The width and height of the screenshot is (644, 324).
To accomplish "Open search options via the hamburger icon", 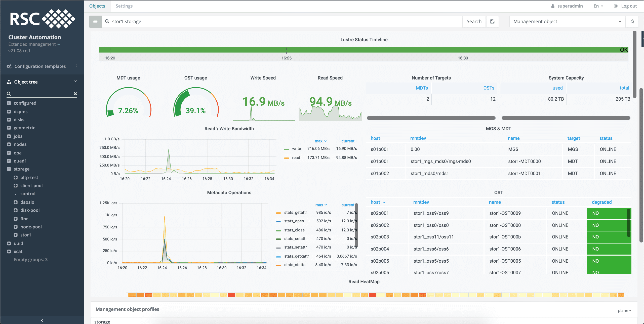I will point(95,21).
